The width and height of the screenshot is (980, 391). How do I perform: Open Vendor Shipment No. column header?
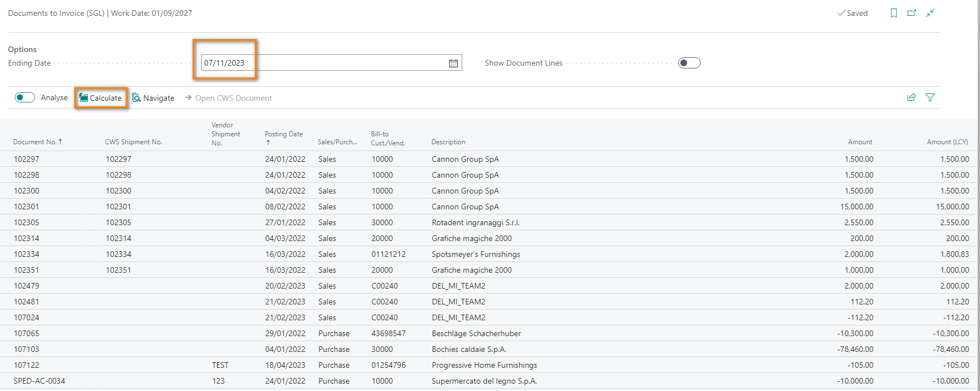click(x=225, y=134)
